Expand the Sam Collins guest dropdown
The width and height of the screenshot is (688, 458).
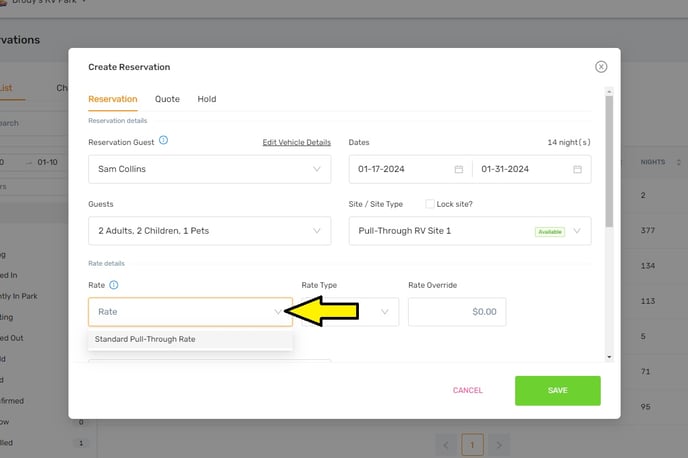tap(210, 169)
